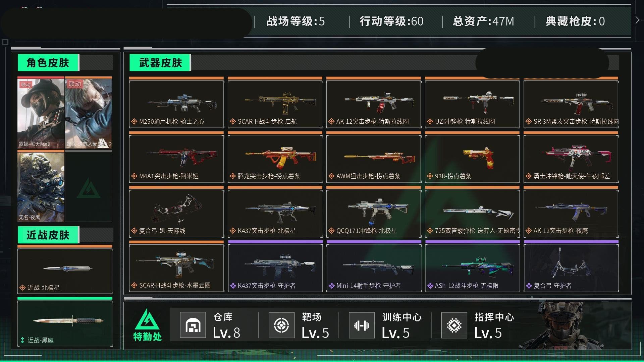Click the 训练中心 dumbbell icon
Viewport: 644px width, 362px height.
coord(362,325)
